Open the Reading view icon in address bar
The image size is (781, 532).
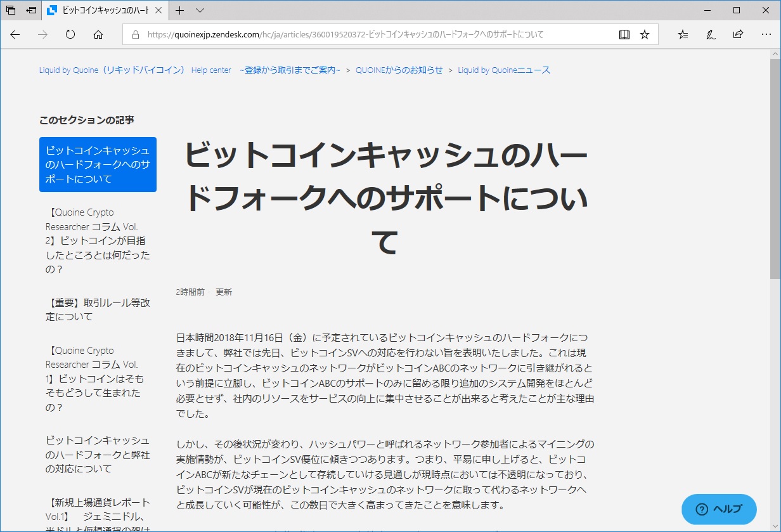[x=624, y=35]
